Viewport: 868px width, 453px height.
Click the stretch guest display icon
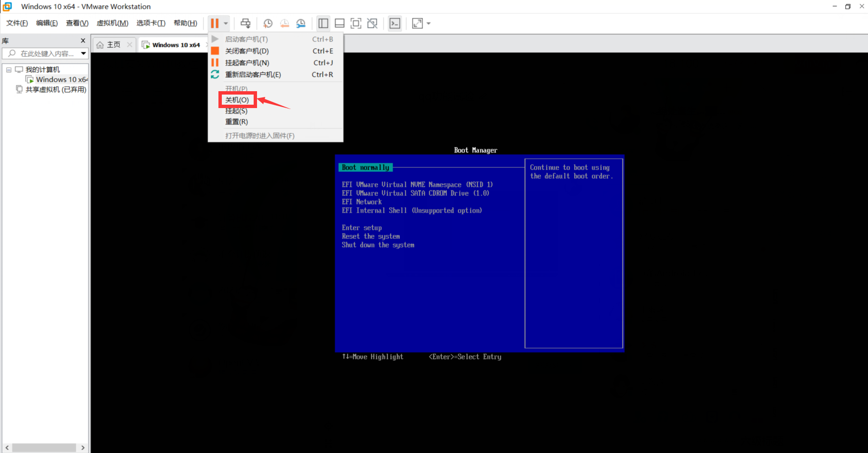(x=418, y=23)
